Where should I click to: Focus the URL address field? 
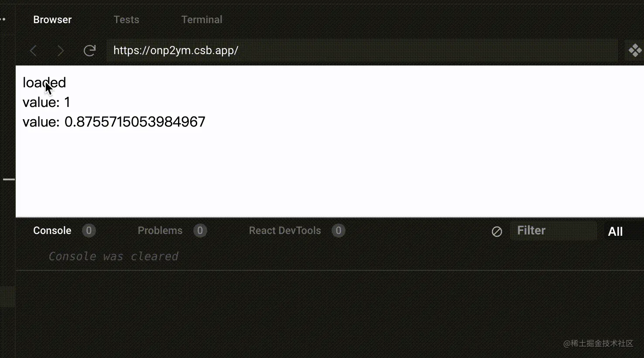click(362, 51)
